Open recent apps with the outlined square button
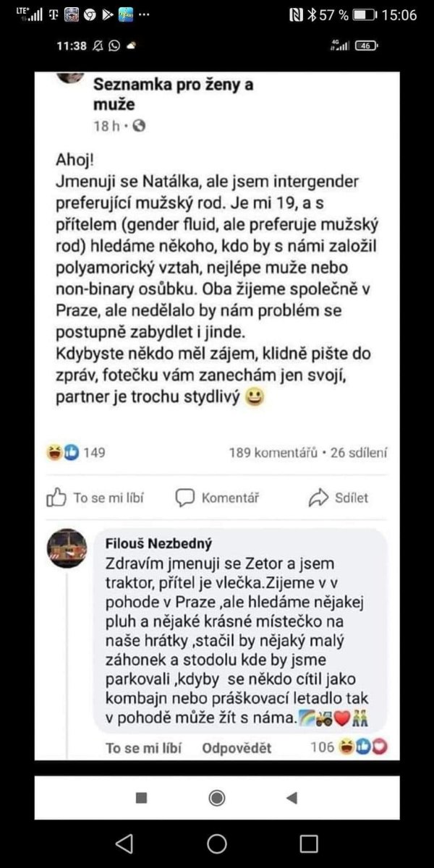The image size is (434, 868). click(309, 843)
